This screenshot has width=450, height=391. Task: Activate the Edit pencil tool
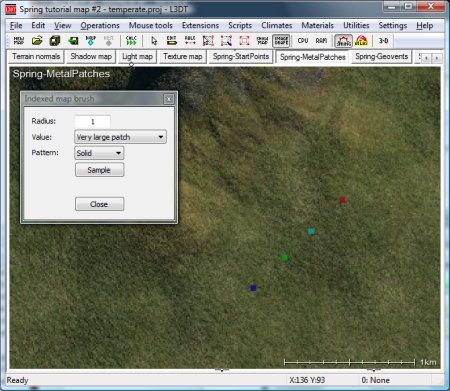(172, 41)
